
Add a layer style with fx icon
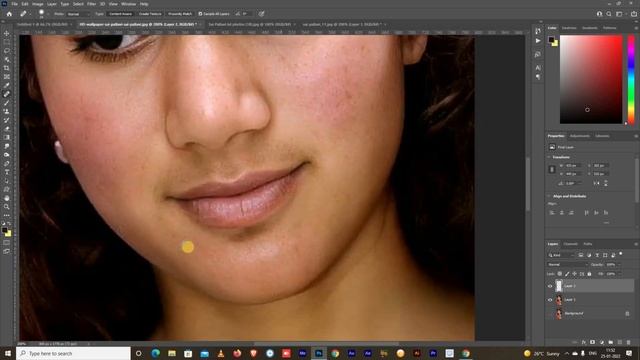tap(584, 342)
